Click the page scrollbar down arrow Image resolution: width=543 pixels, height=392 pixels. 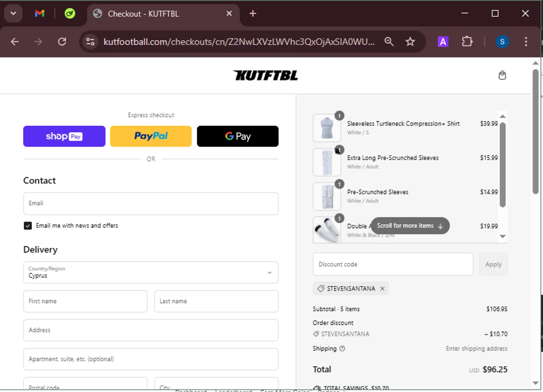(x=536, y=383)
